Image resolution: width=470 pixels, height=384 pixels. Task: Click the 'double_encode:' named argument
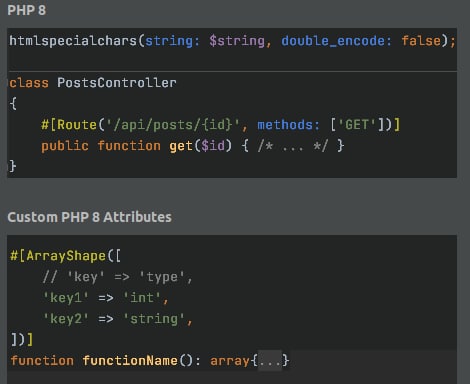coord(336,41)
